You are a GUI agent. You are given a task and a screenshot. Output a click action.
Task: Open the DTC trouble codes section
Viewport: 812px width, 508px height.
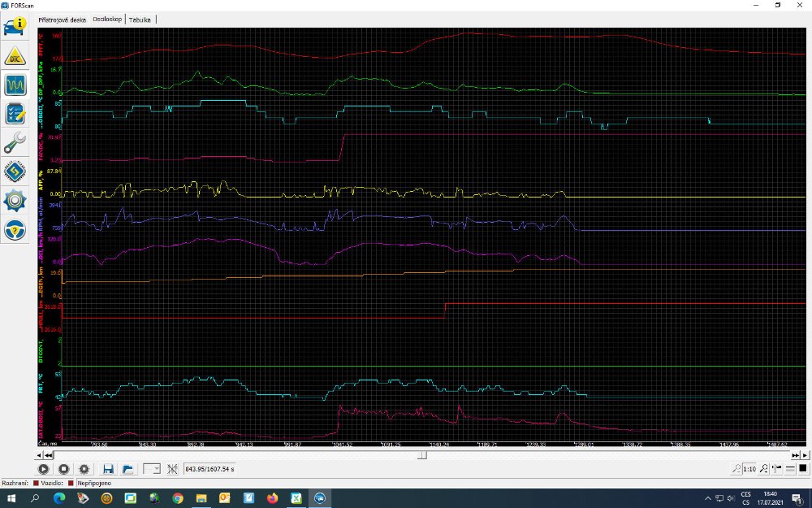(15, 54)
